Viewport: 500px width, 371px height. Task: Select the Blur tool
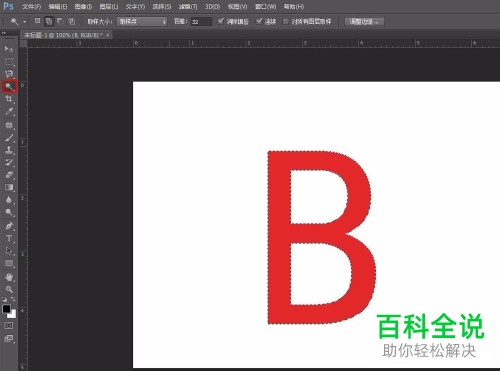click(9, 200)
